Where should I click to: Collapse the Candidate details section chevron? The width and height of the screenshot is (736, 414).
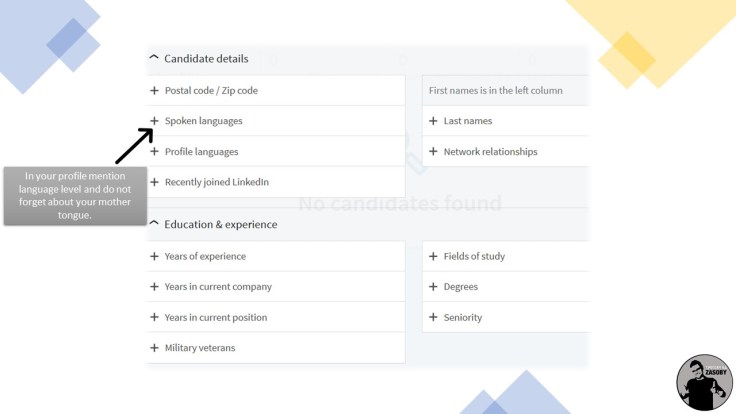[x=154, y=58]
